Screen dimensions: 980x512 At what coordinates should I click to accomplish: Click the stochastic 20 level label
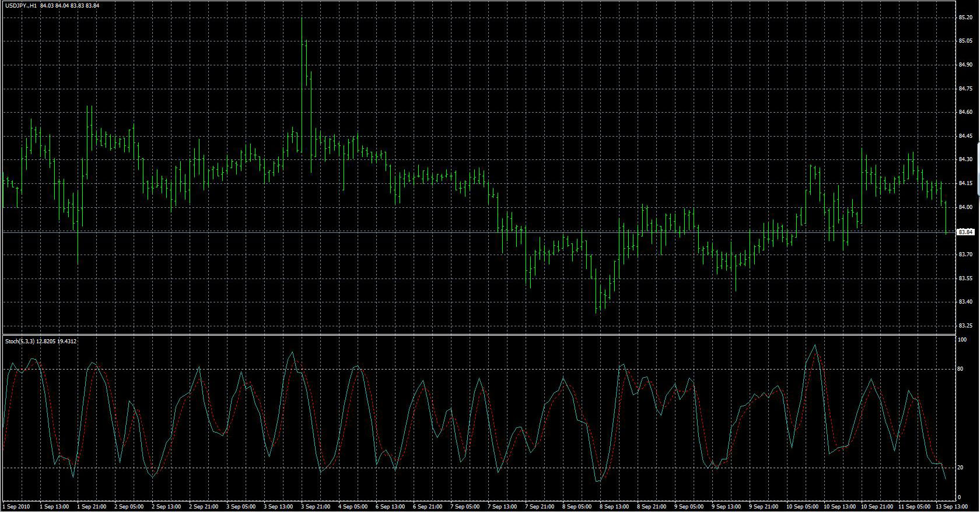[960, 468]
